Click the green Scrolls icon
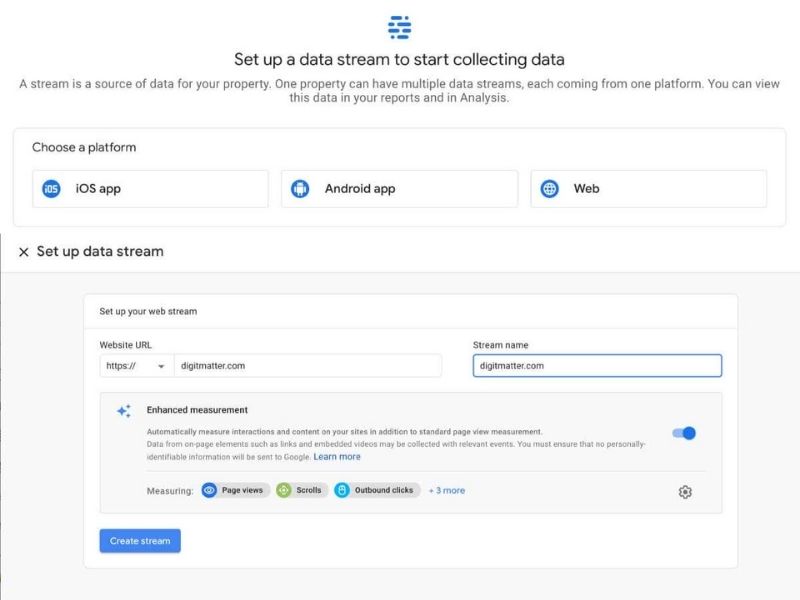 pos(284,490)
